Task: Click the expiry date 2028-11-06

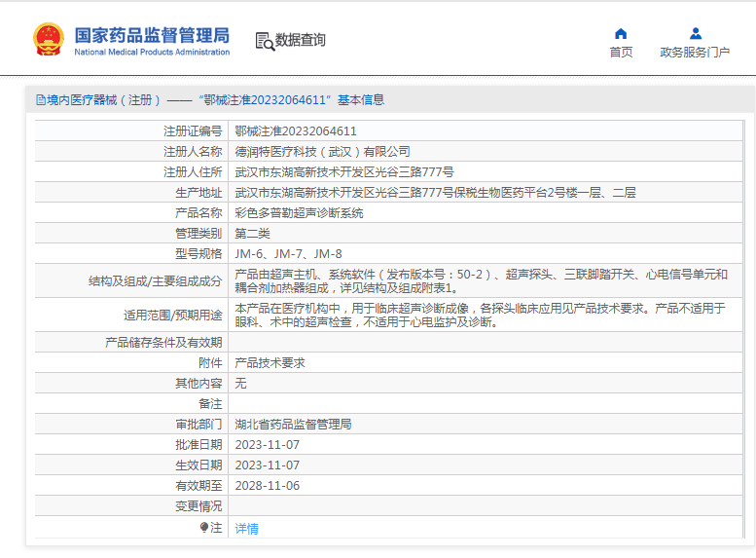Action: 267,485
